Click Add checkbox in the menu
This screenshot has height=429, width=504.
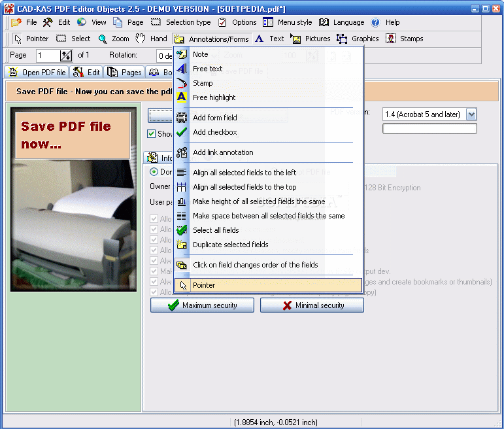point(214,132)
